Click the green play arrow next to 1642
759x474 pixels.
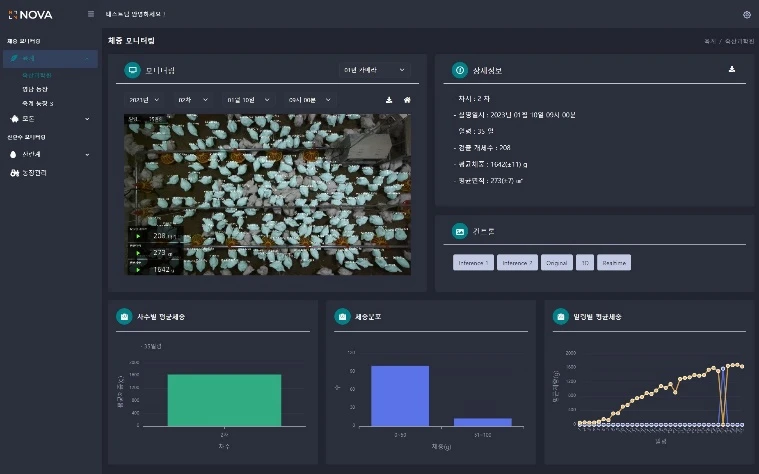click(138, 270)
